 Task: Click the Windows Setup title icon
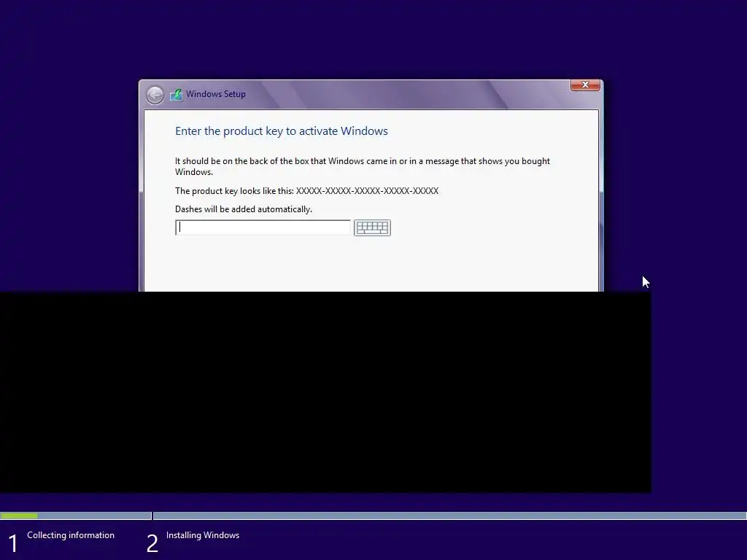click(x=177, y=94)
